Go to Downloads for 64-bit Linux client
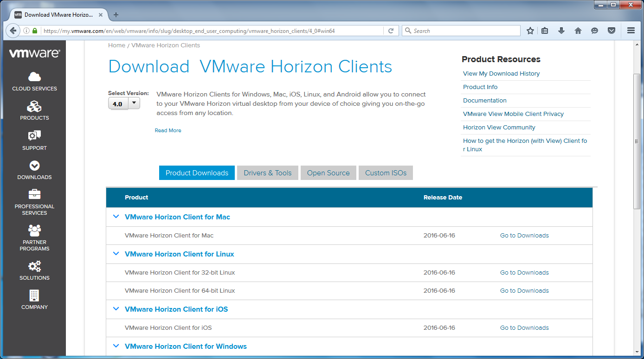The width and height of the screenshot is (644, 359). pos(524,291)
